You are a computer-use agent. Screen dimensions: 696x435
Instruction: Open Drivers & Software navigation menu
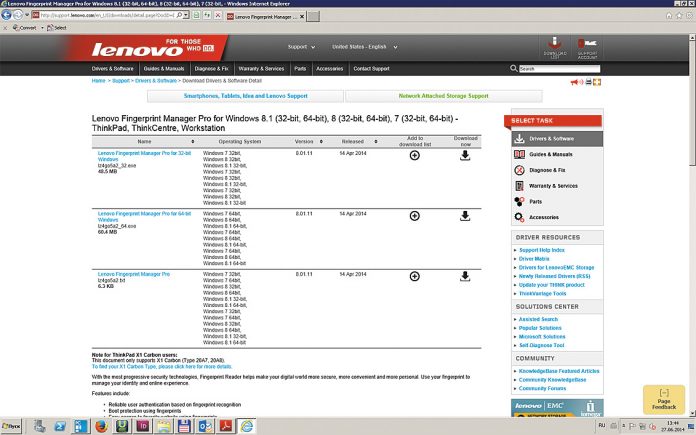[x=113, y=68]
